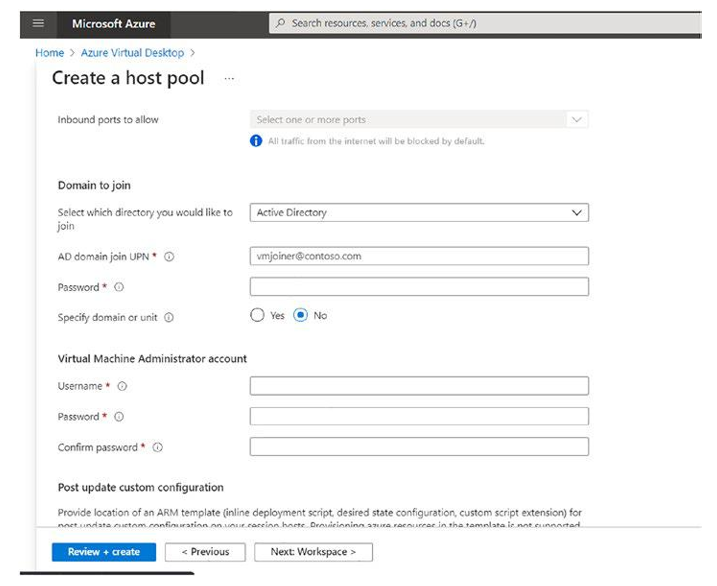Viewport: 717px width, 586px height.
Task: Go to Azure Virtual Desktop breadcrumb
Action: click(x=132, y=53)
